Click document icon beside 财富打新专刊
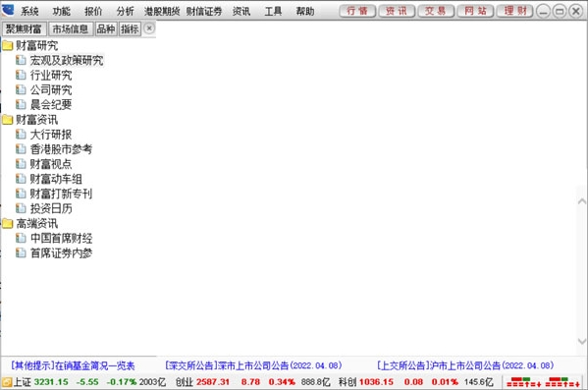Image resolution: width=588 pixels, height=390 pixels. tap(21, 194)
